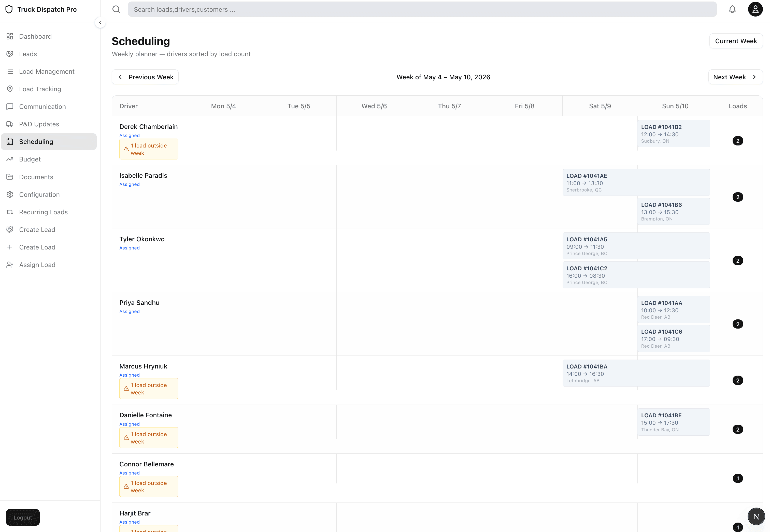Click the Recurring Loads repeat icon
Screen dimensions: 770x532
pyautogui.click(x=10, y=212)
